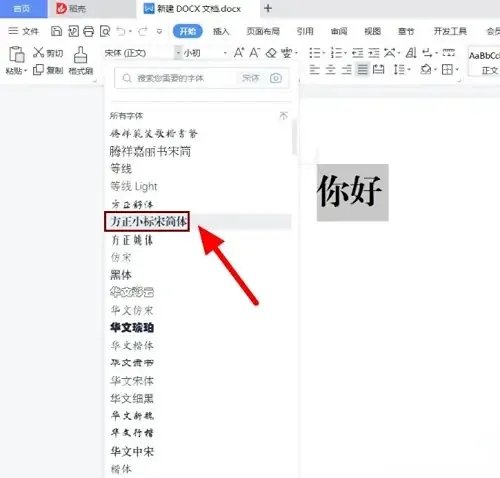Select font 华文中宋 in list
Screen dimensions: 500x478
tap(132, 451)
